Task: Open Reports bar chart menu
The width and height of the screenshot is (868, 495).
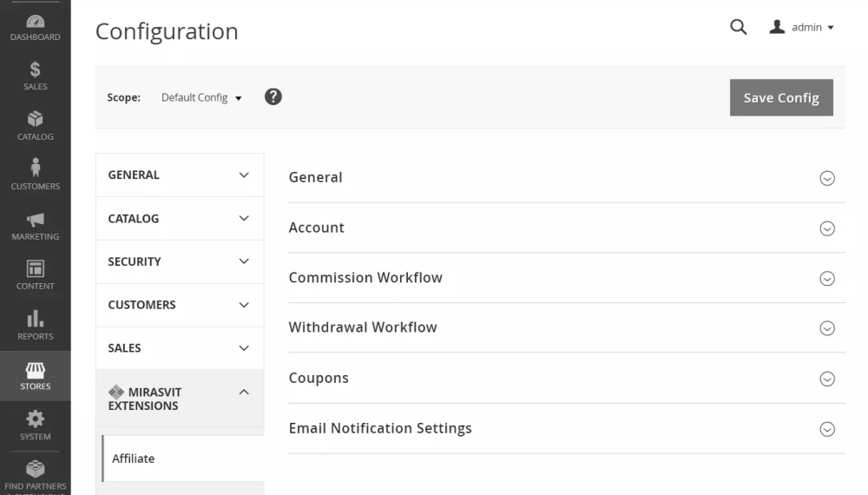Action: tap(35, 325)
